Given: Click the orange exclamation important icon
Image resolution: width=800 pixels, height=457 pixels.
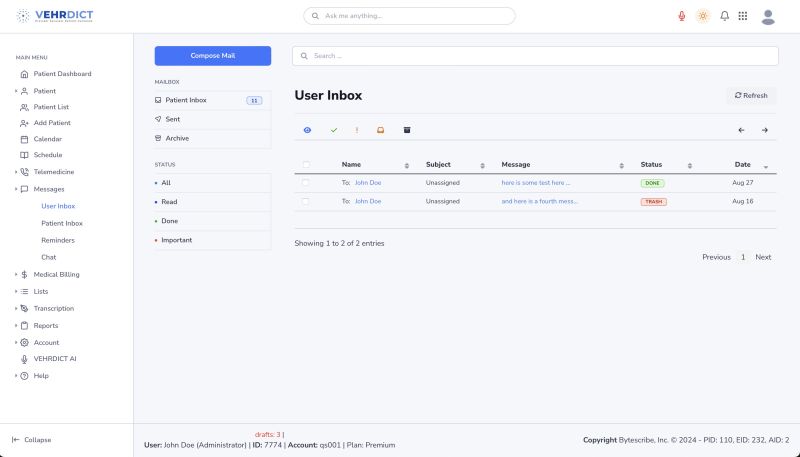Looking at the screenshot, I should tap(357, 130).
